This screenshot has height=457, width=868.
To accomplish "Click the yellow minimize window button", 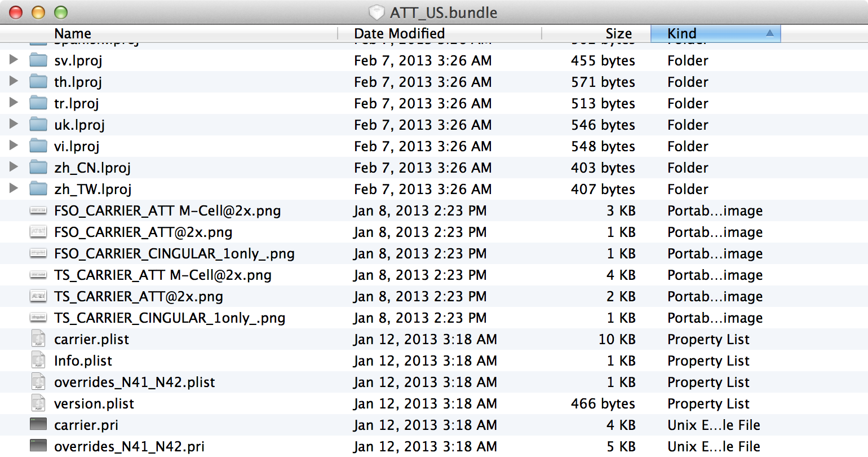I will (38, 12).
